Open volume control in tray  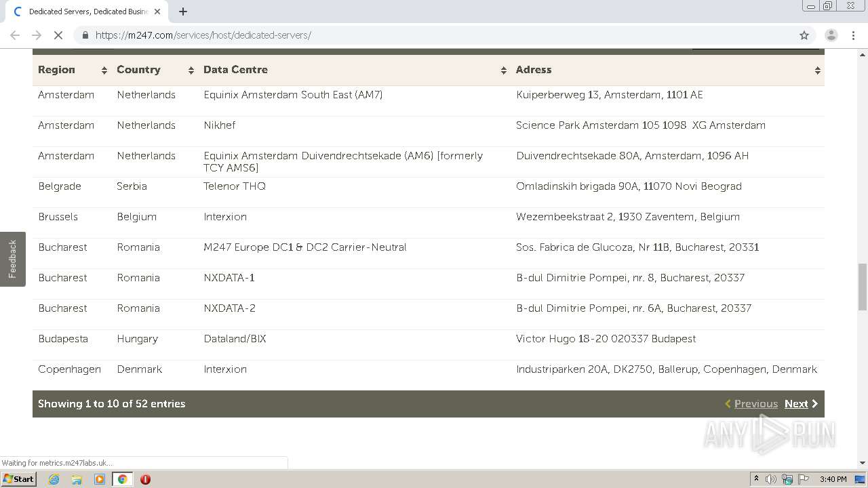(771, 479)
